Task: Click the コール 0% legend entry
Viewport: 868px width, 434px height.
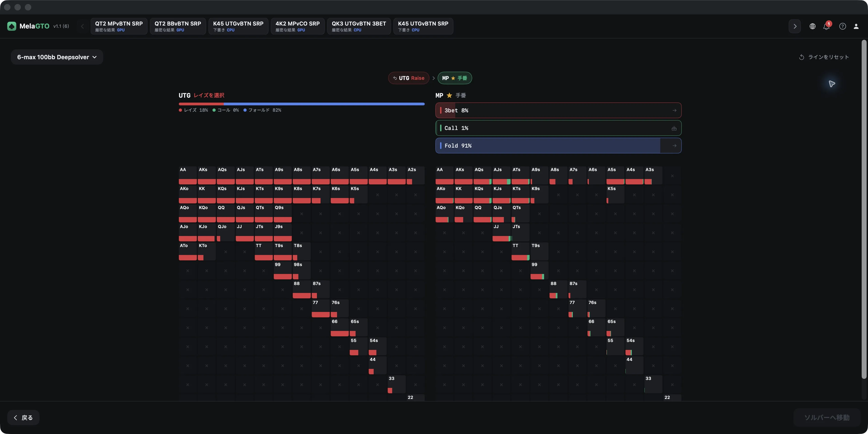Action: (x=226, y=110)
